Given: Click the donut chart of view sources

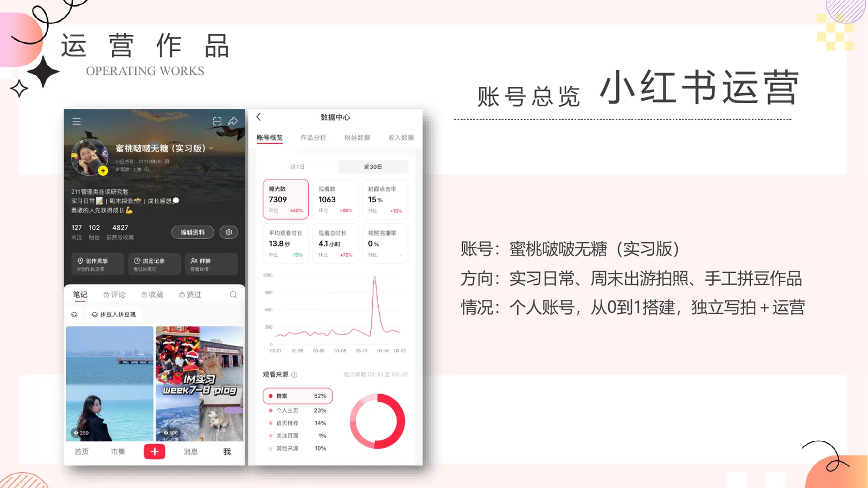Looking at the screenshot, I should 378,421.
